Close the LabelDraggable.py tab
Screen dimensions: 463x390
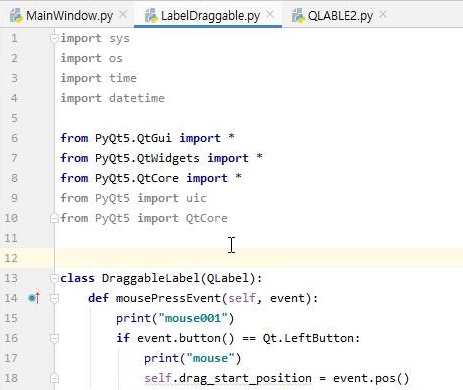(x=270, y=14)
